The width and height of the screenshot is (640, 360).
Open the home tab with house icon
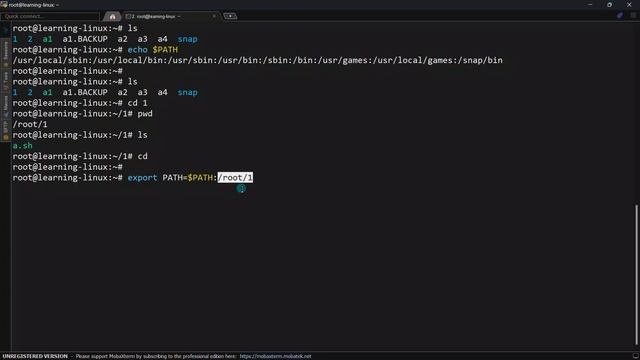(x=112, y=16)
